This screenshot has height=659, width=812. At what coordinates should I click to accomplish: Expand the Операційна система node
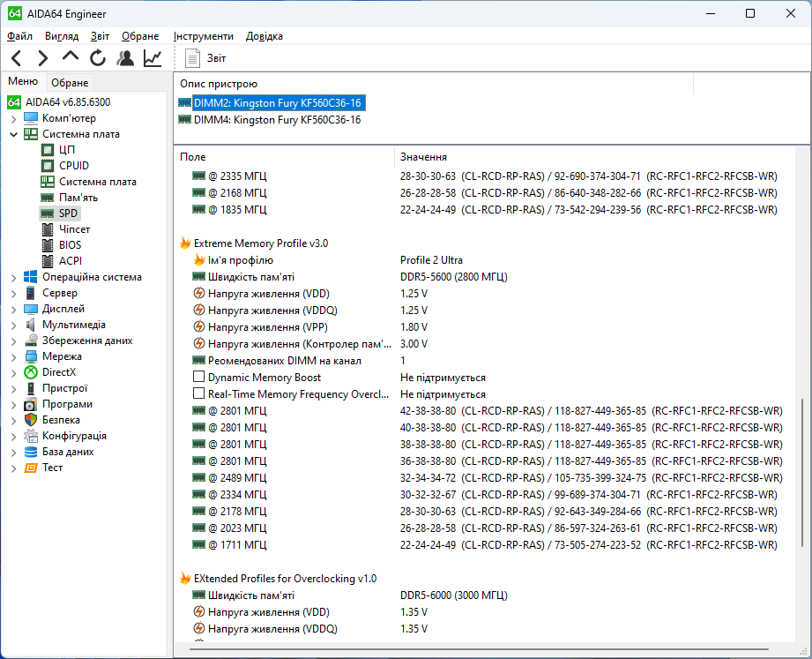(14, 278)
